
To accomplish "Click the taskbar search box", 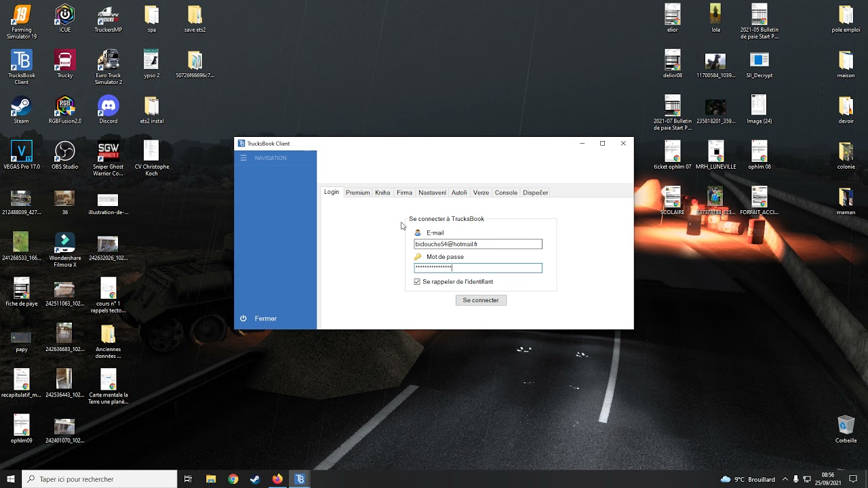I will coord(100,479).
